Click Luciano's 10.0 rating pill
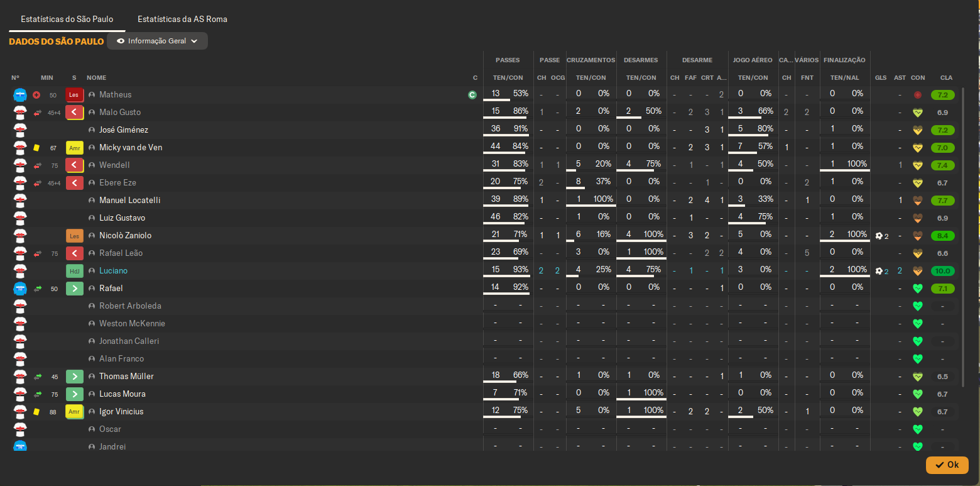 click(x=943, y=271)
